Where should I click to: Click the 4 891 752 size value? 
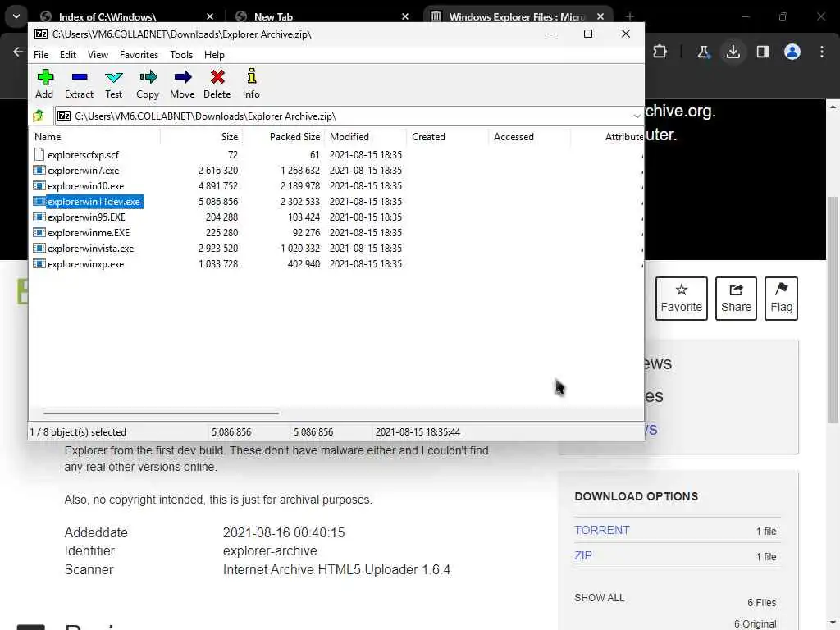click(218, 186)
